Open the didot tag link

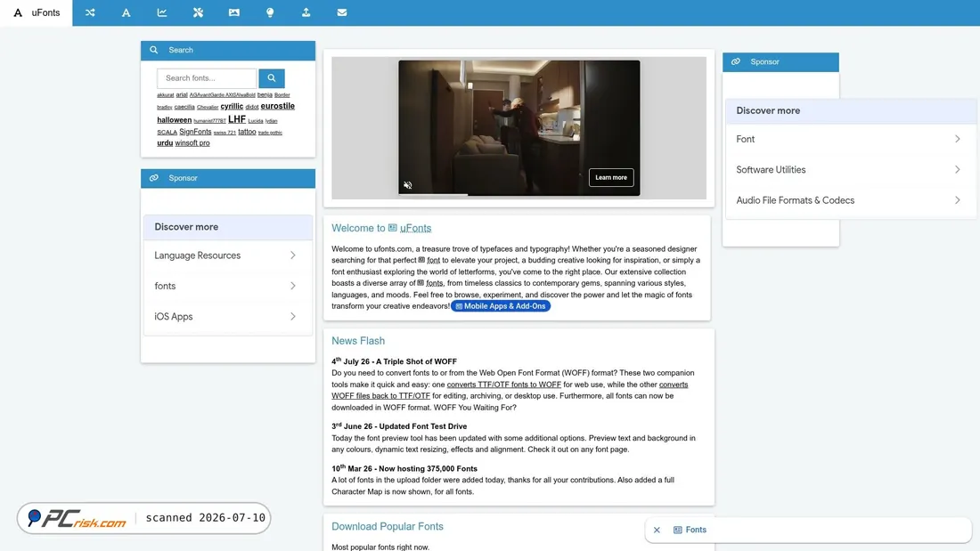252,108
